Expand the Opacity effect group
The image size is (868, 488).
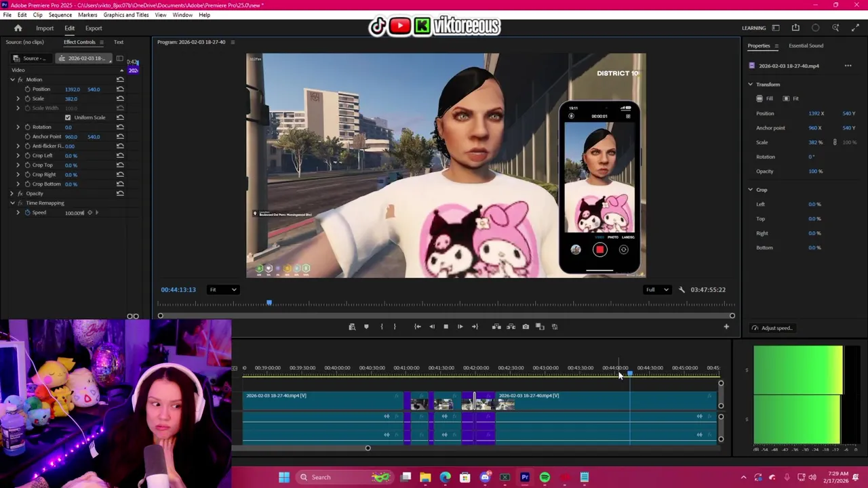coord(12,193)
